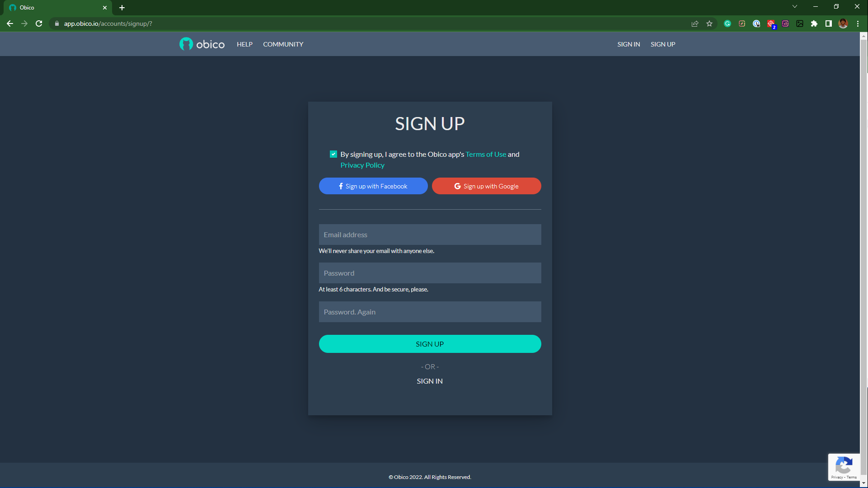
Task: Close the Obico browser tab
Action: pyautogui.click(x=105, y=8)
